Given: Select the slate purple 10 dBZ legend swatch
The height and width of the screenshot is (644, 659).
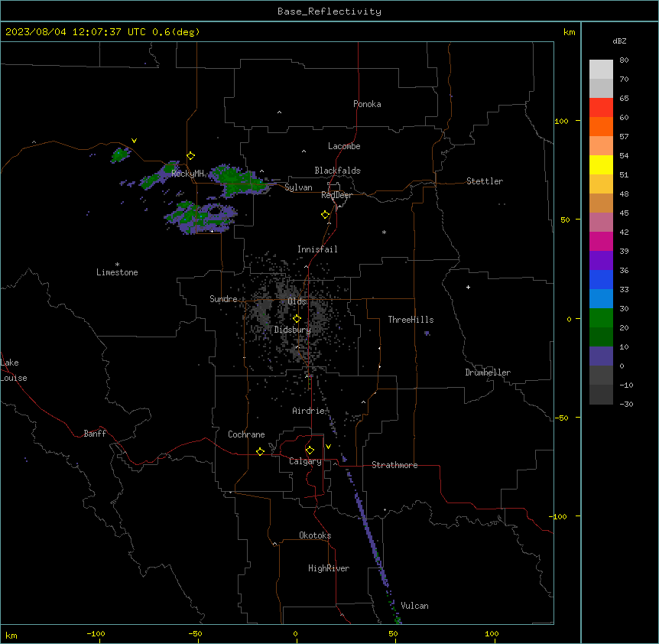Looking at the screenshot, I should (601, 356).
